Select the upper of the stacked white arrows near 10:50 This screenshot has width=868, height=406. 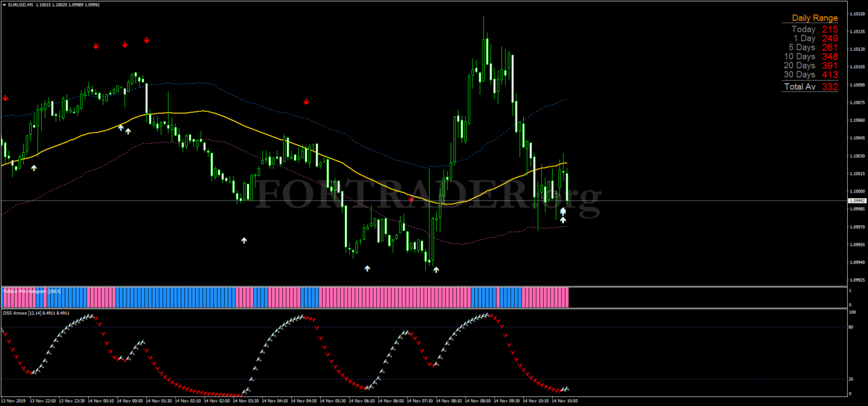coord(563,211)
